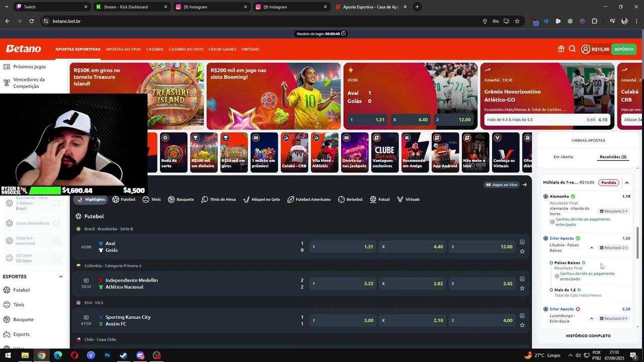Switch to Stream - Kick Dashboard tab
644x362 pixels.
(131, 7)
